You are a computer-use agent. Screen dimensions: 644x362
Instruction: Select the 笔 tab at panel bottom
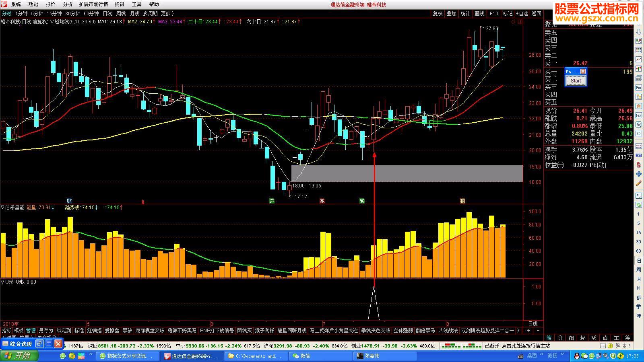tap(549, 338)
